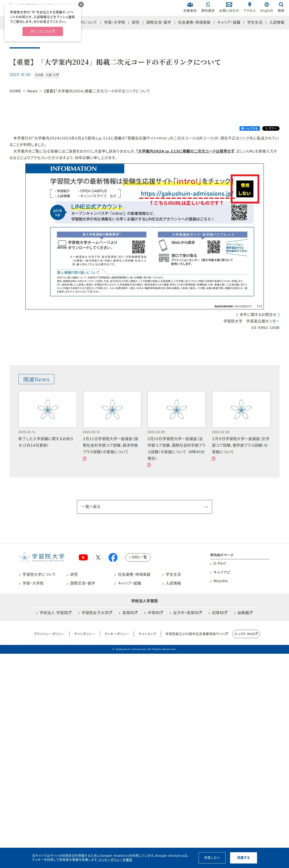Image resolution: width=289 pixels, height=868 pixels.
Task: Open the キャリア・就職 menu
Action: tap(229, 23)
